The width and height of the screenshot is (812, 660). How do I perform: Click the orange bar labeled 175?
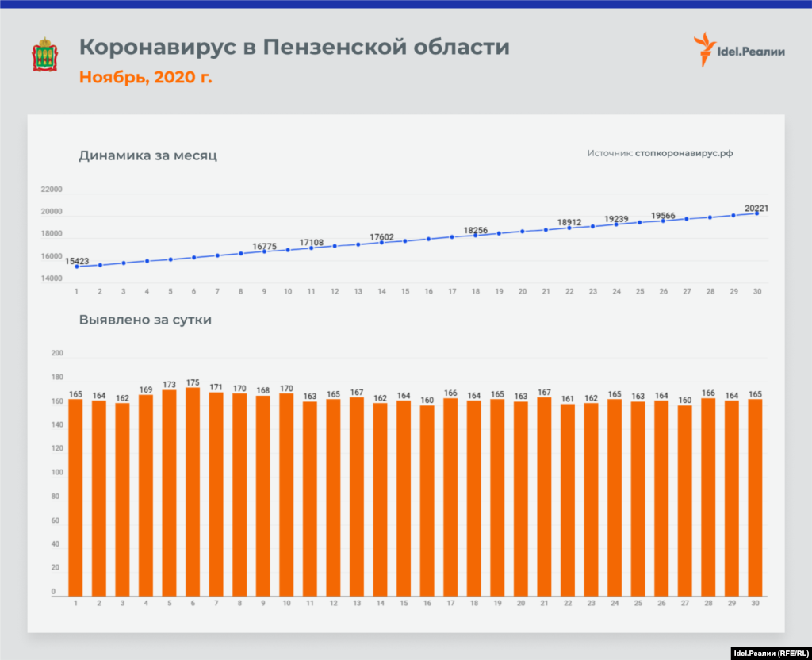[193, 492]
